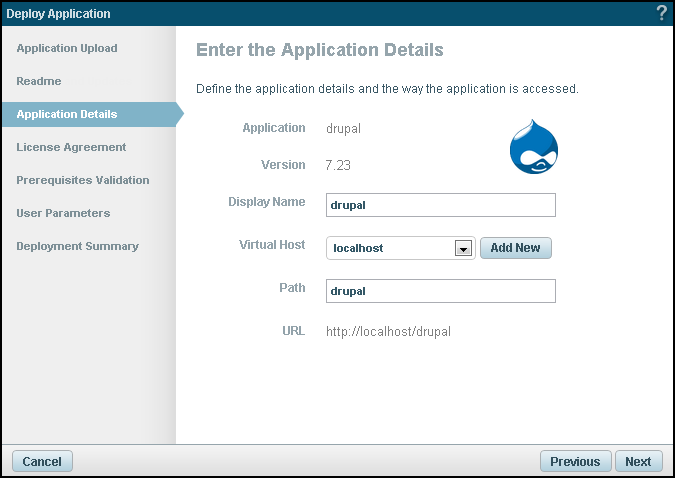Switch to the User Parameters step
Image resolution: width=675 pixels, height=478 pixels.
tap(63, 213)
